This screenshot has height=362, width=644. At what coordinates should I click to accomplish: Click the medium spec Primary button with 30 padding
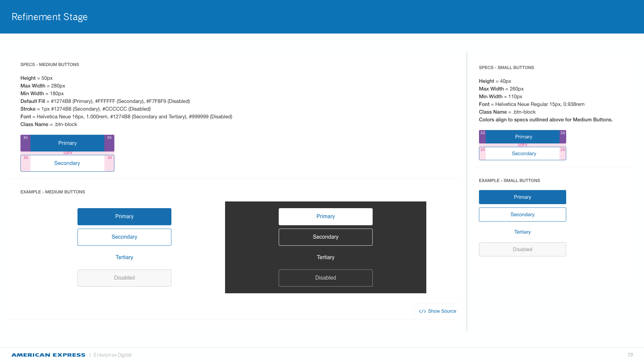[x=67, y=143]
